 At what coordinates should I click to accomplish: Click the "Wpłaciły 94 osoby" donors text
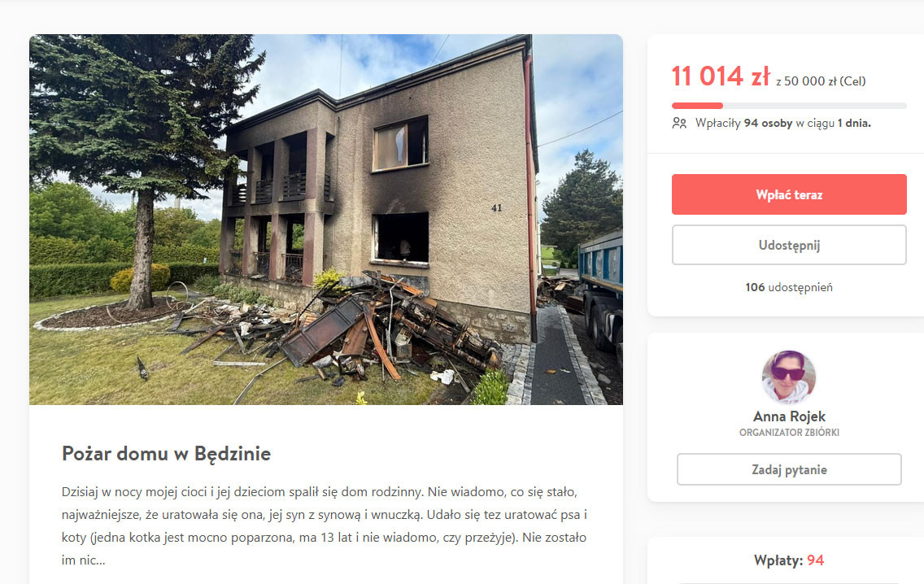743,123
